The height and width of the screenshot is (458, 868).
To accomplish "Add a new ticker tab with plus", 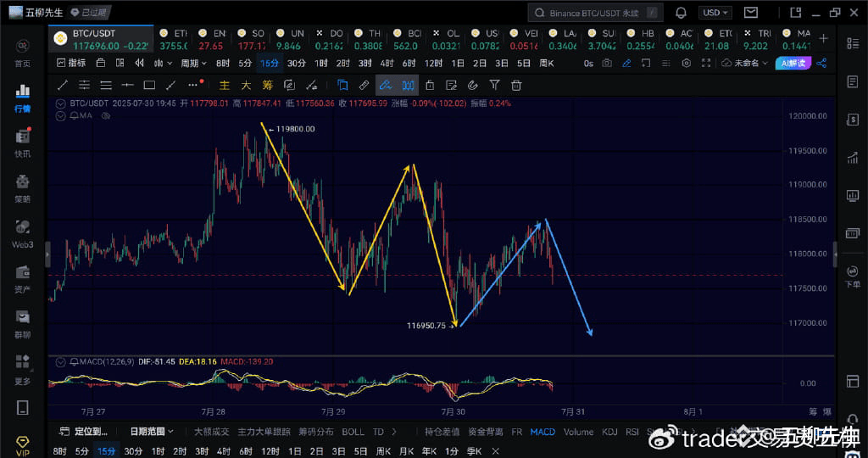I will 824,38.
